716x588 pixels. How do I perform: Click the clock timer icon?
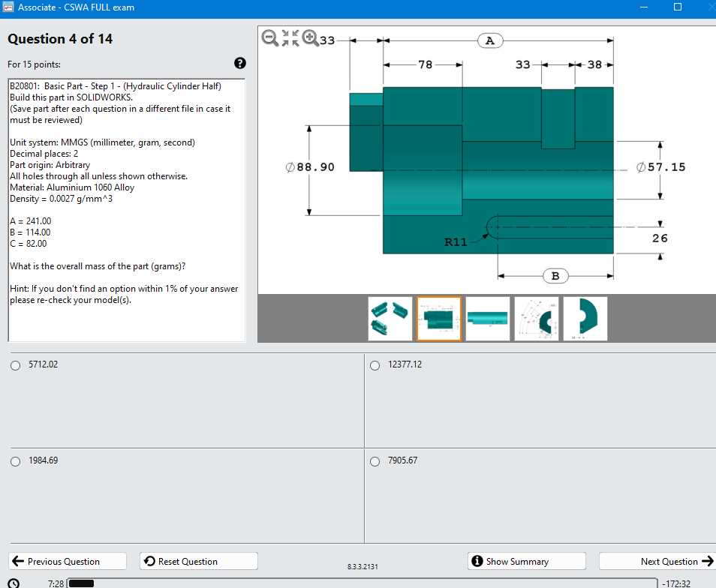click(x=14, y=583)
